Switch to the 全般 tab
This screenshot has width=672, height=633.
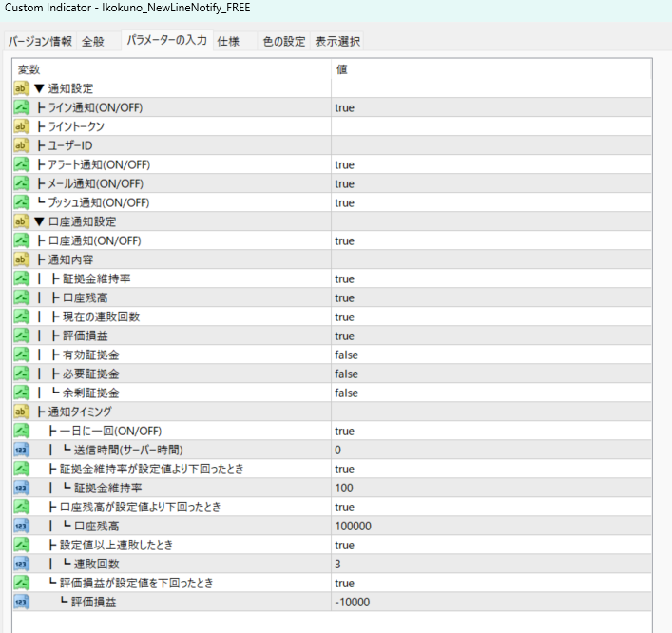pos(99,41)
